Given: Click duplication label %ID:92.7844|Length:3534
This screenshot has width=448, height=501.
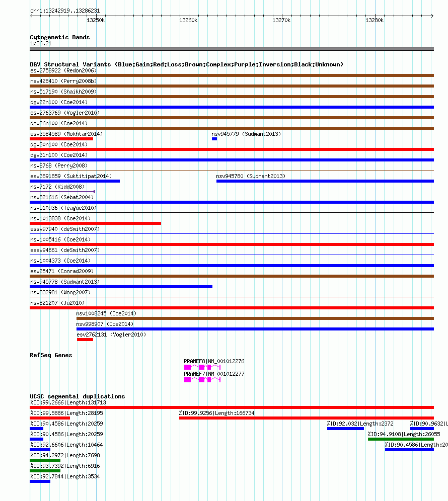Looking at the screenshot, I should [x=65, y=476].
